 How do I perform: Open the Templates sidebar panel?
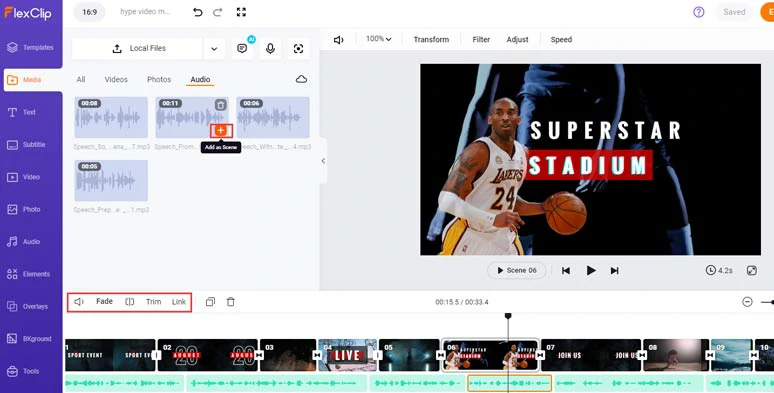[x=31, y=47]
